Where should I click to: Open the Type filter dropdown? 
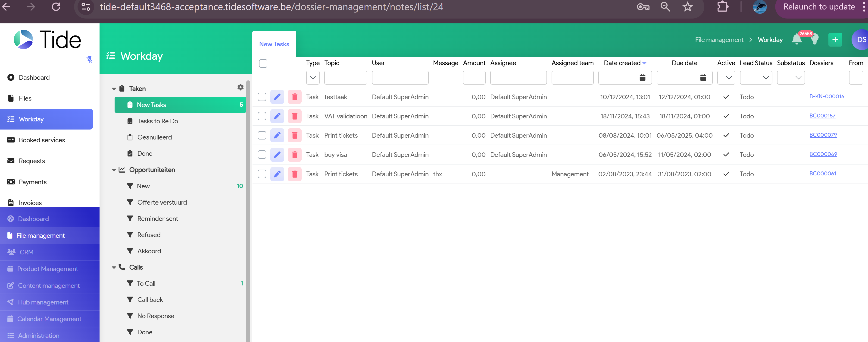click(313, 78)
